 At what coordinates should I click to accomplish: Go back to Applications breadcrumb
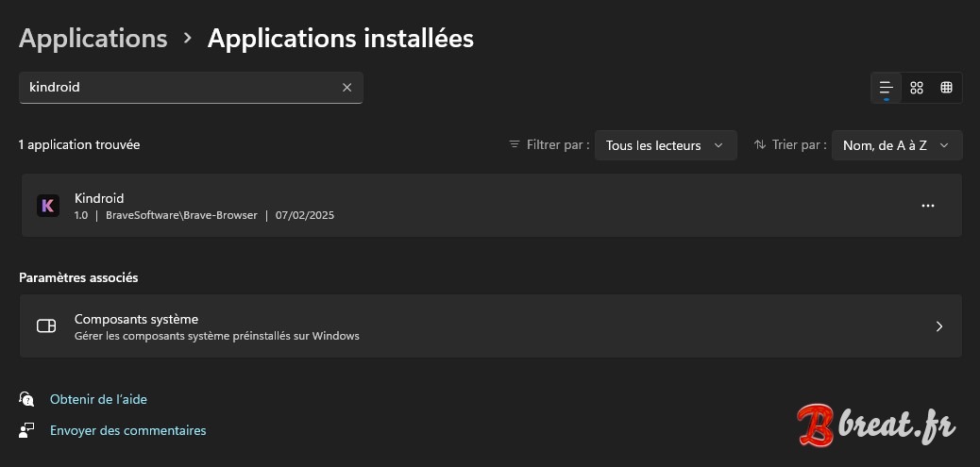93,38
